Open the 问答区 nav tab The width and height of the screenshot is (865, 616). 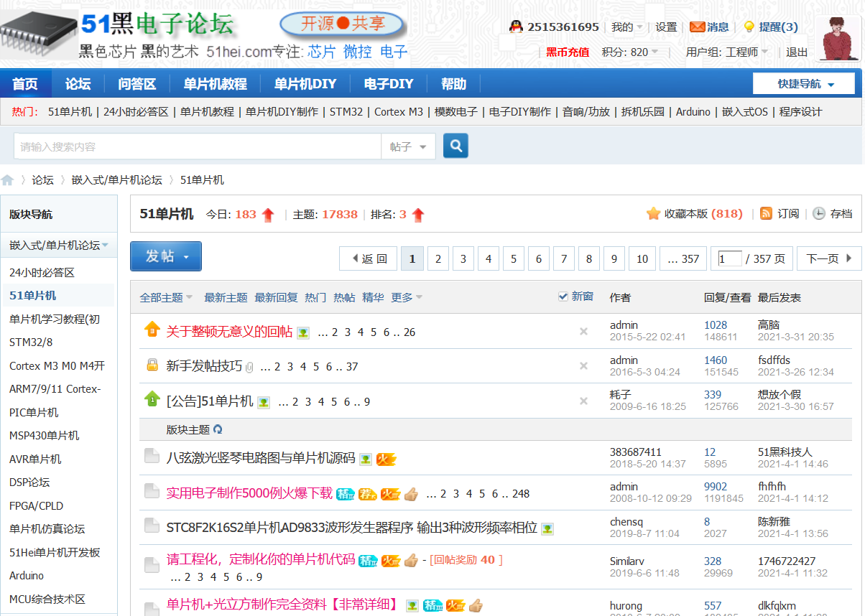pos(137,84)
